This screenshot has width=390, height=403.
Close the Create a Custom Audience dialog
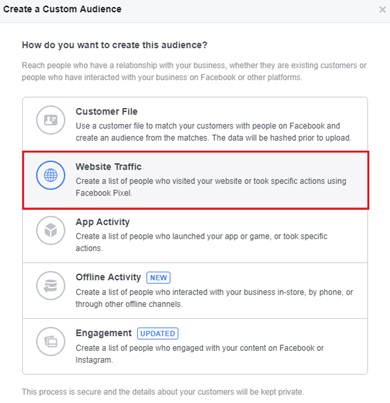[382, 10]
